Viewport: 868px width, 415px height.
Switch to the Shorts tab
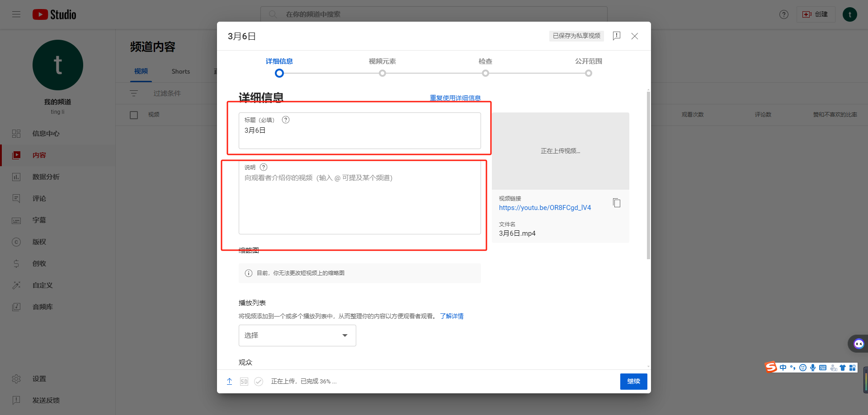(180, 71)
